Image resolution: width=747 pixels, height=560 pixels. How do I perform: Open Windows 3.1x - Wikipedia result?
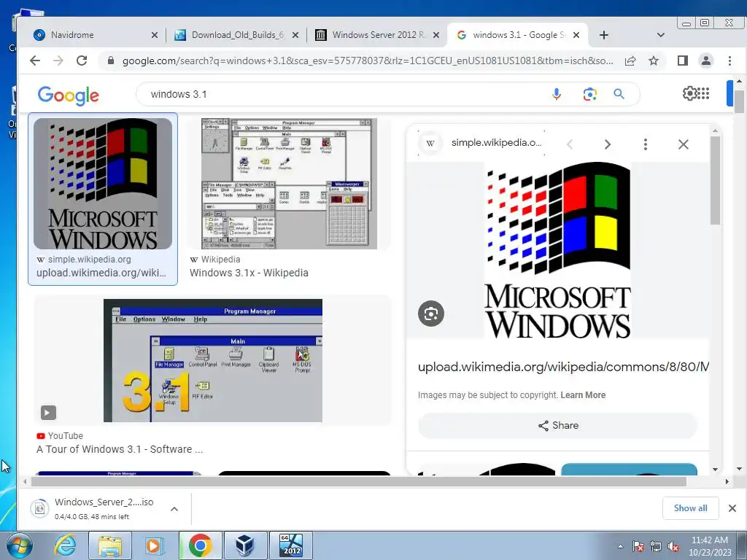249,273
